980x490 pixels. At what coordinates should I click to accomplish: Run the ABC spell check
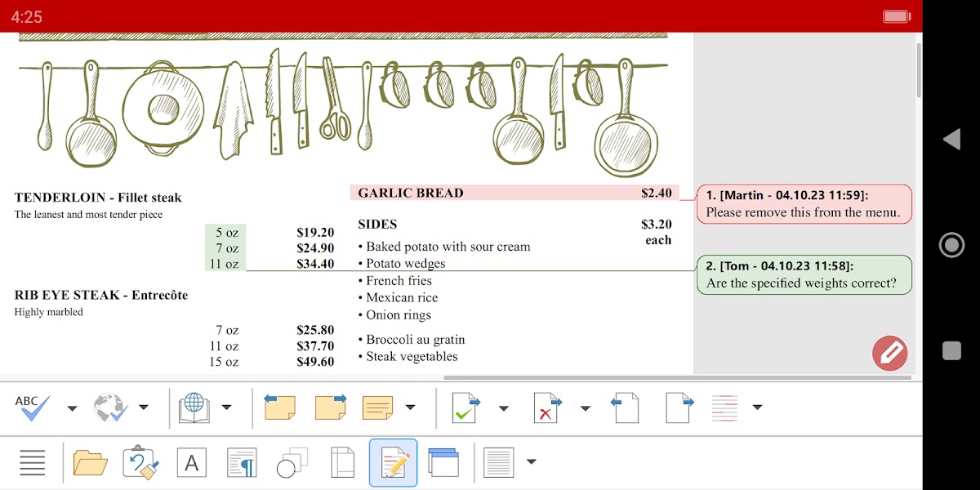coord(33,407)
